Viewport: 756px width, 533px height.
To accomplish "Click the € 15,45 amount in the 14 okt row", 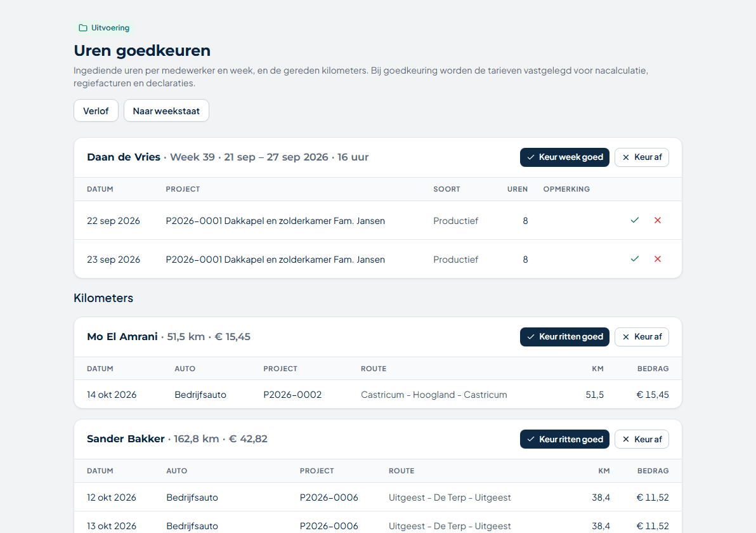I will click(653, 395).
